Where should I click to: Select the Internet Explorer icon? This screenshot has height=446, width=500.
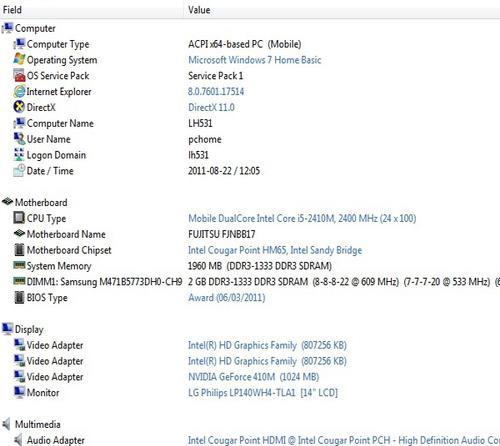point(19,91)
